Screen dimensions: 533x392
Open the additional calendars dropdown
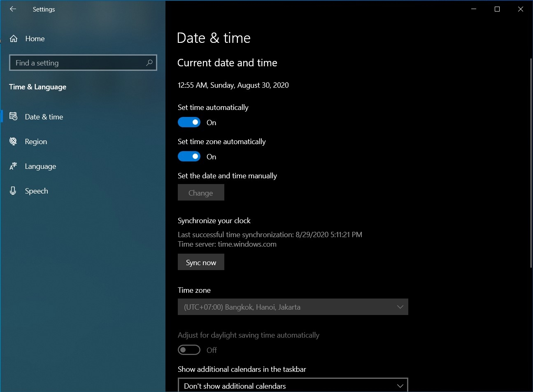tap(293, 385)
